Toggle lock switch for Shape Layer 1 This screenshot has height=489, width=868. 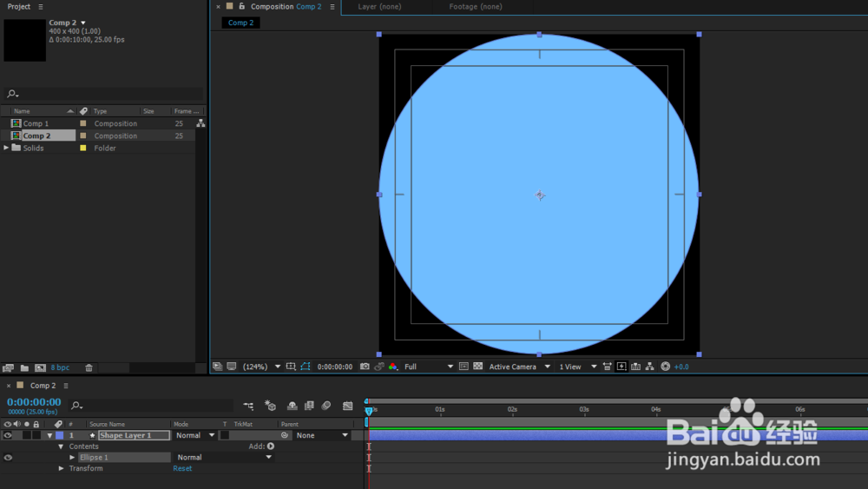(36, 435)
